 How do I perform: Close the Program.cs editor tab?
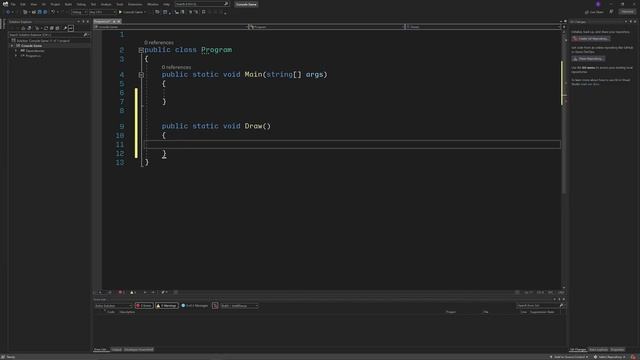pyautogui.click(x=119, y=22)
